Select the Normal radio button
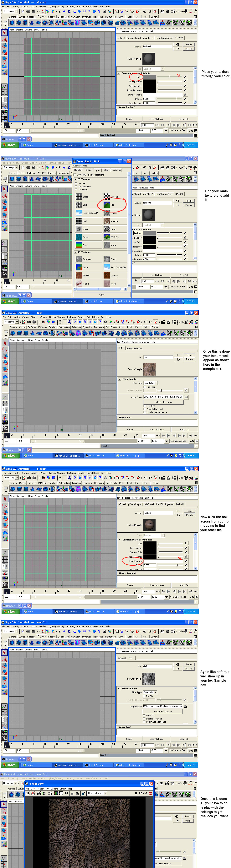 [x=76, y=183]
